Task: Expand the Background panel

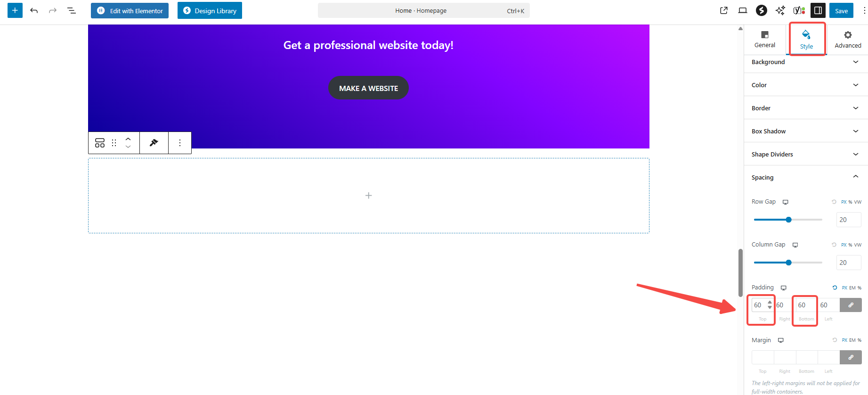Action: [806, 62]
